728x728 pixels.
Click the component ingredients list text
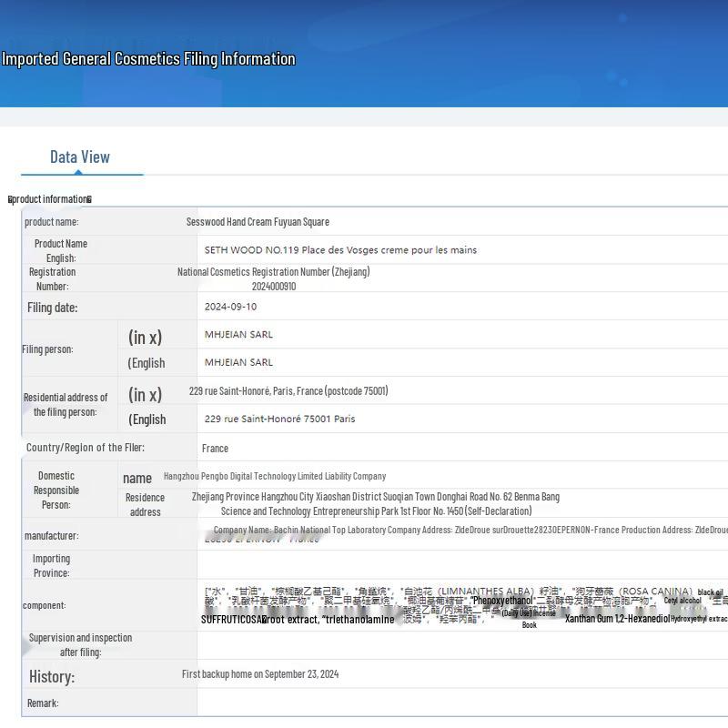(455, 605)
